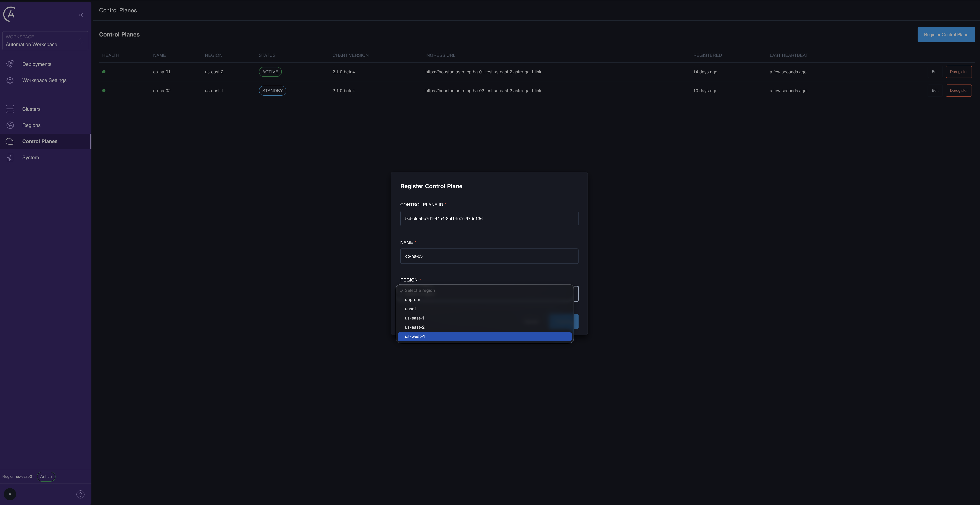The image size is (980, 505).
Task: Click 10 days ago registered cell
Action: point(705,90)
